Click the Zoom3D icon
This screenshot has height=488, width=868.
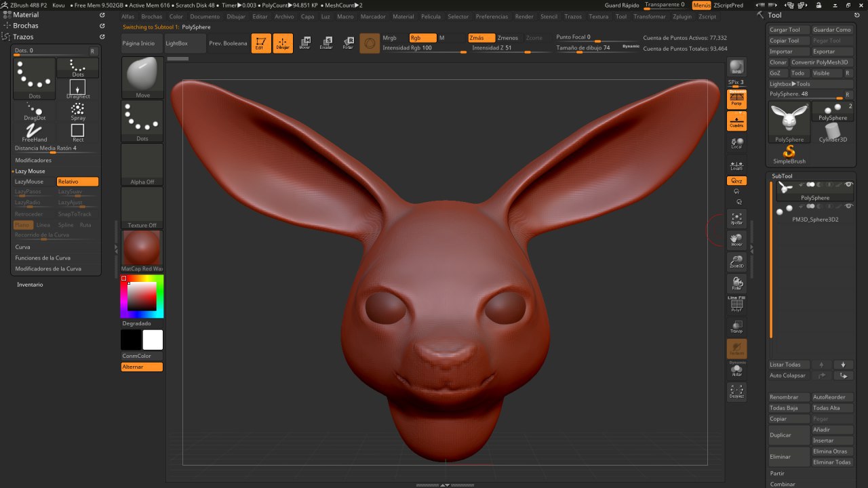[x=736, y=262]
